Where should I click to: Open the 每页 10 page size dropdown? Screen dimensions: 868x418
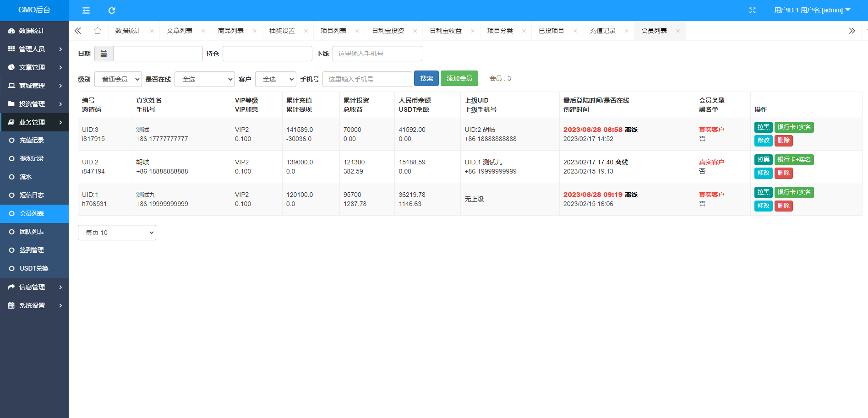pos(117,232)
